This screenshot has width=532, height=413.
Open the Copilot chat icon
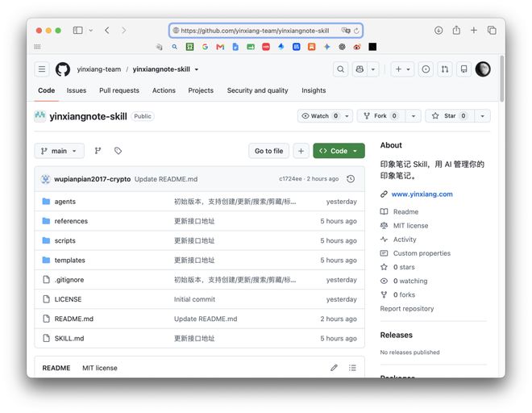(360, 69)
